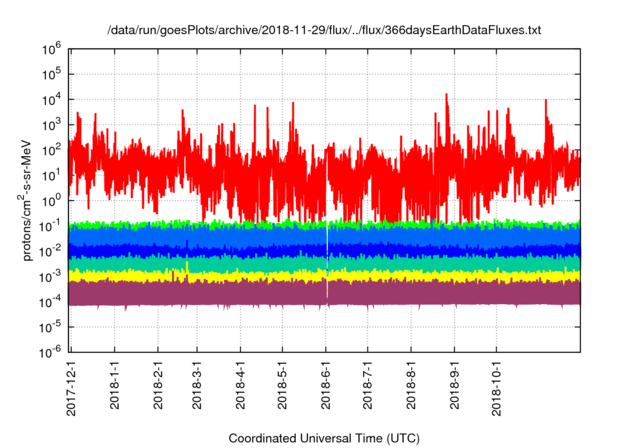Click the protons/cm2-s-sr-MeV y-axis title
The height and width of the screenshot is (448, 640).
[x=25, y=200]
